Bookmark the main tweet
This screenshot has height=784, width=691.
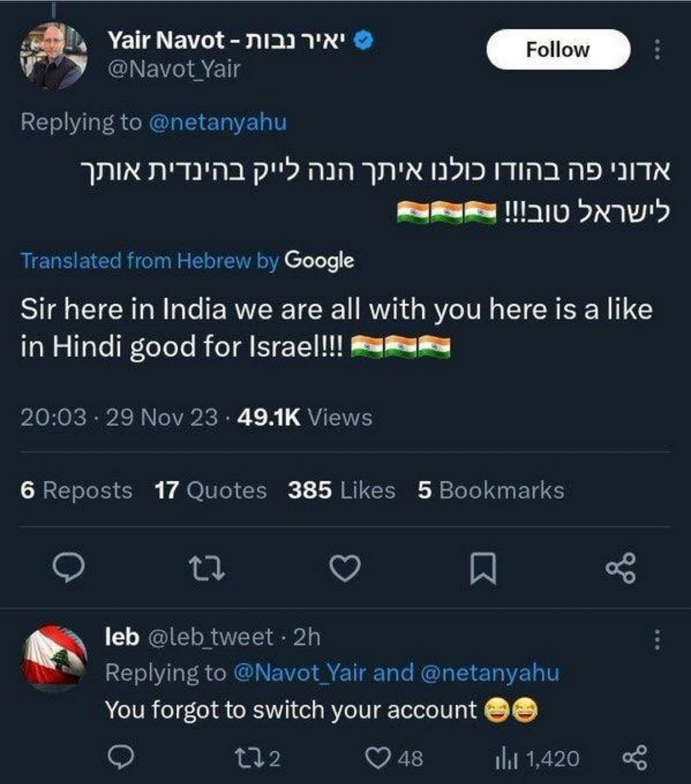(483, 568)
